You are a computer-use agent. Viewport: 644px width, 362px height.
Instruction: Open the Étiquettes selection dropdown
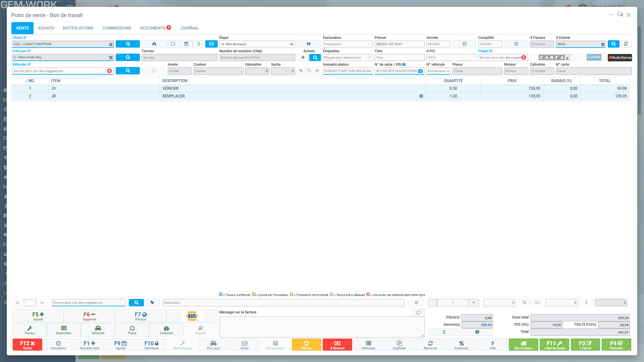click(x=347, y=58)
